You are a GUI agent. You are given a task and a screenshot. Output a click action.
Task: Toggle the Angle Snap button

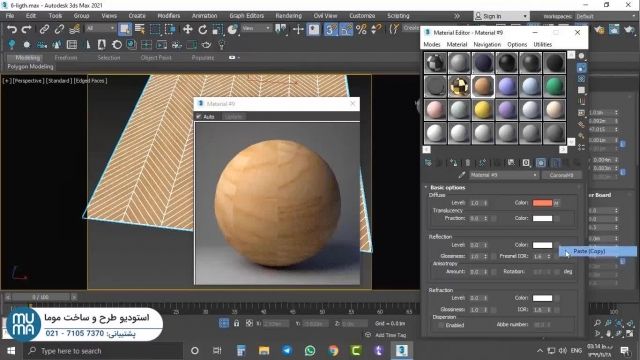(345, 29)
